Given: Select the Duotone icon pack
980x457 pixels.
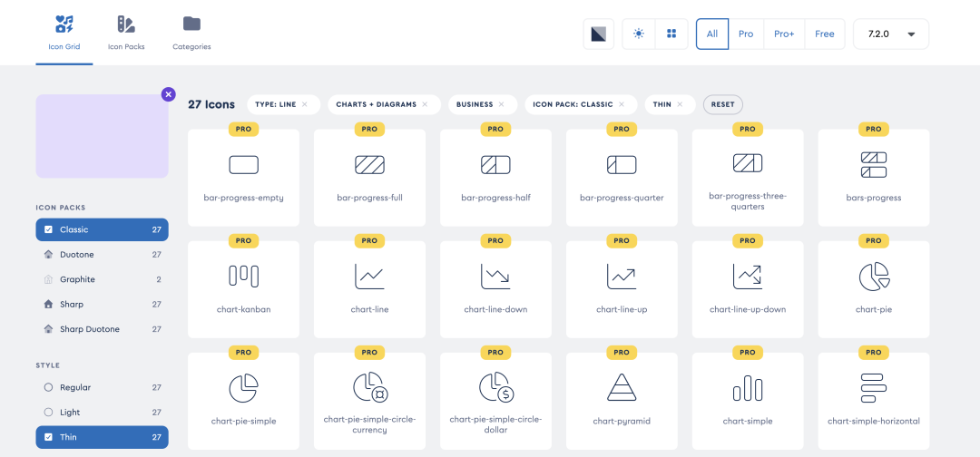Looking at the screenshot, I should point(102,255).
